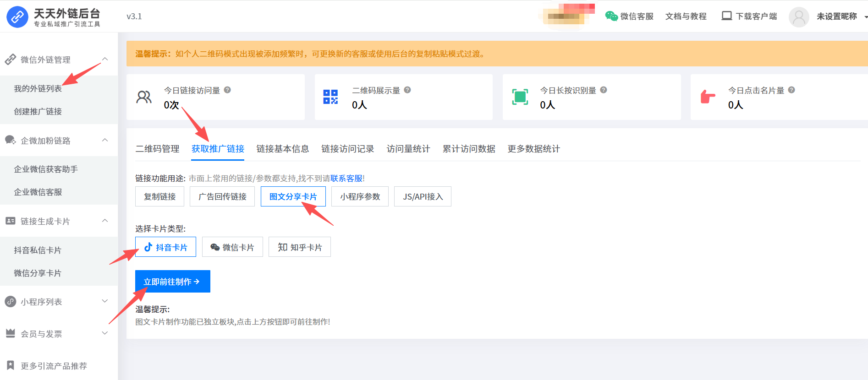Viewport: 868px width, 380px height.
Task: Select the 微信卡片 card type
Action: point(232,247)
